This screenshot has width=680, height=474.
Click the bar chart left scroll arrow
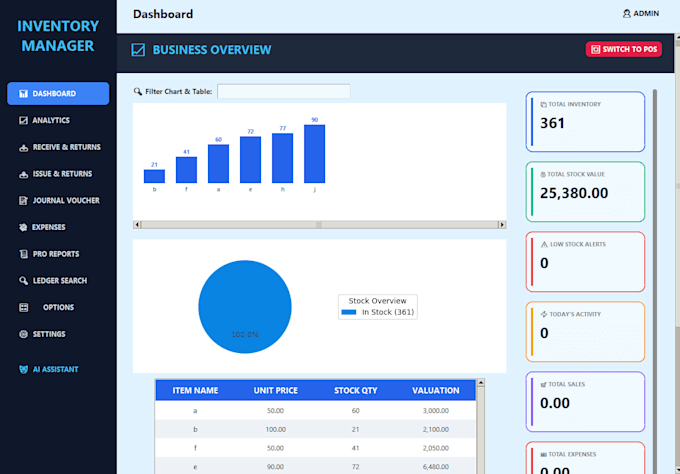(137, 225)
